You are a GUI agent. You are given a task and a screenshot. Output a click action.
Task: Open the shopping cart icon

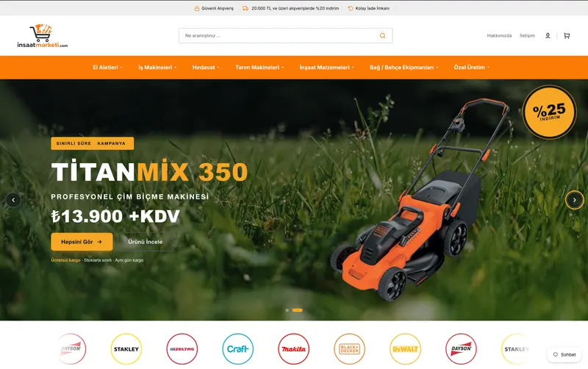click(x=567, y=35)
